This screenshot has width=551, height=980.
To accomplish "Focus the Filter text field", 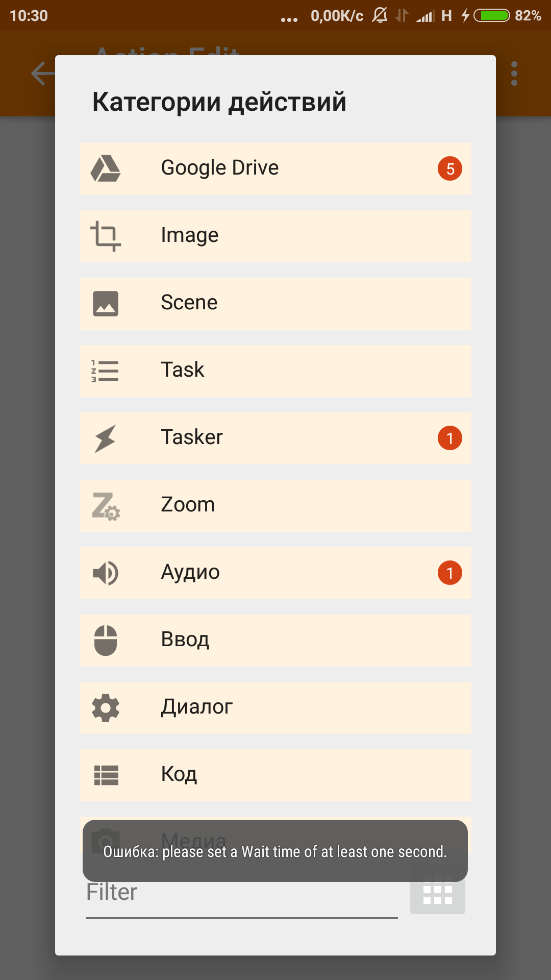I will point(242,893).
